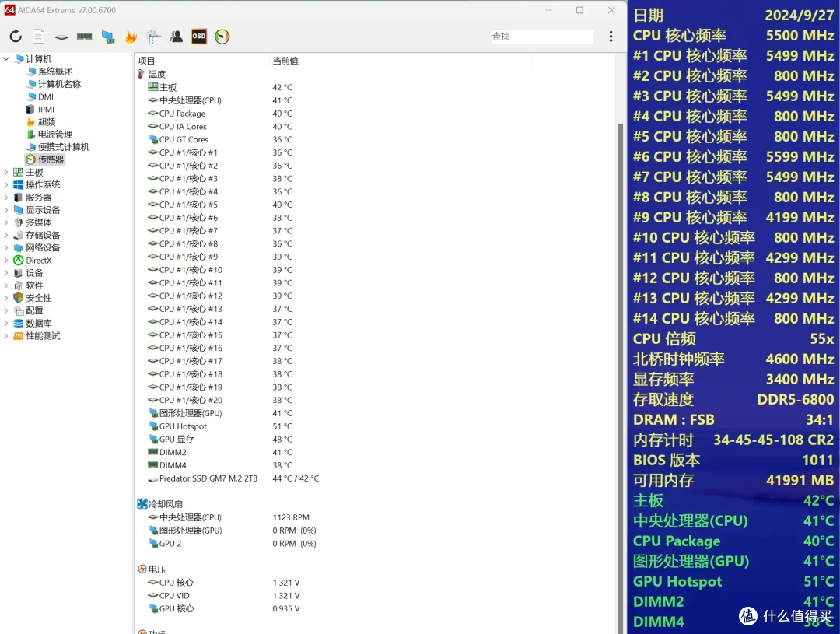Open the 性能测试 benchmark tree entry
Viewport: 840px width, 634px height.
click(37, 336)
